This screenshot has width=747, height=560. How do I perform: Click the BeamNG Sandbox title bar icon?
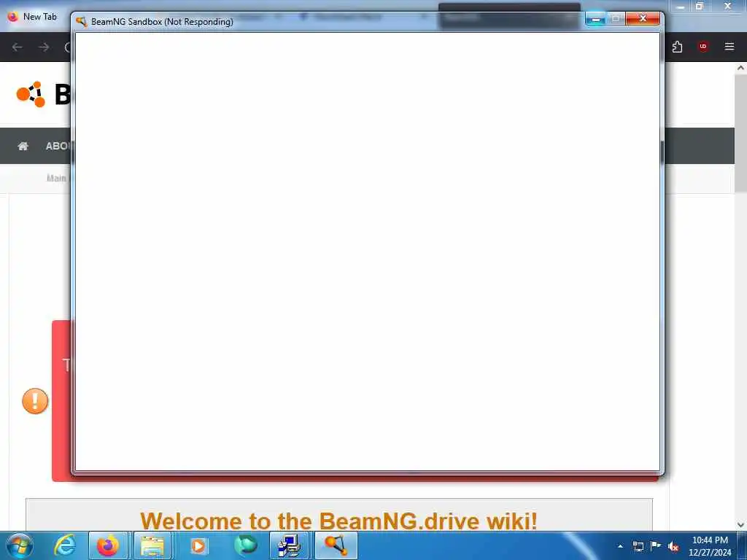pos(82,22)
